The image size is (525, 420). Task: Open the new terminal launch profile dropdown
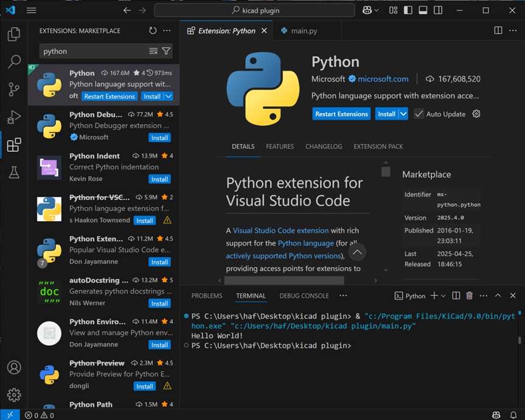pos(443,296)
